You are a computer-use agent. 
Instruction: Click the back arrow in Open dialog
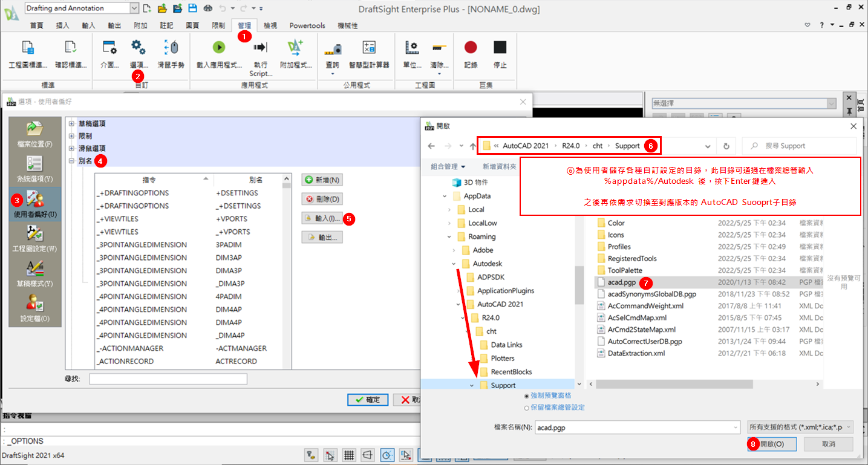[431, 146]
